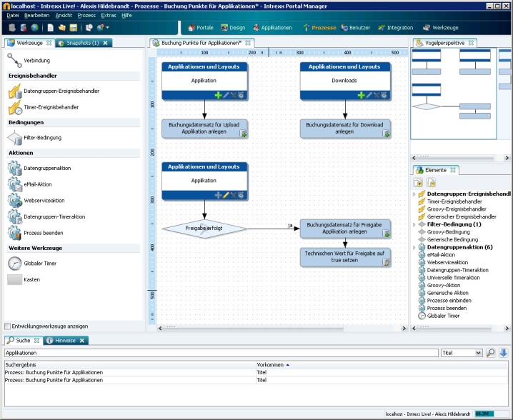Open the Benutzer module
The width and height of the screenshot is (513, 420).
pyautogui.click(x=355, y=28)
